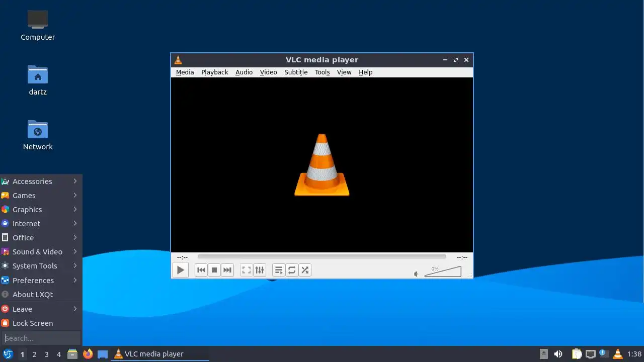The height and width of the screenshot is (362, 644).
Task: Toggle VLC fullscreen video button
Action: 247,270
